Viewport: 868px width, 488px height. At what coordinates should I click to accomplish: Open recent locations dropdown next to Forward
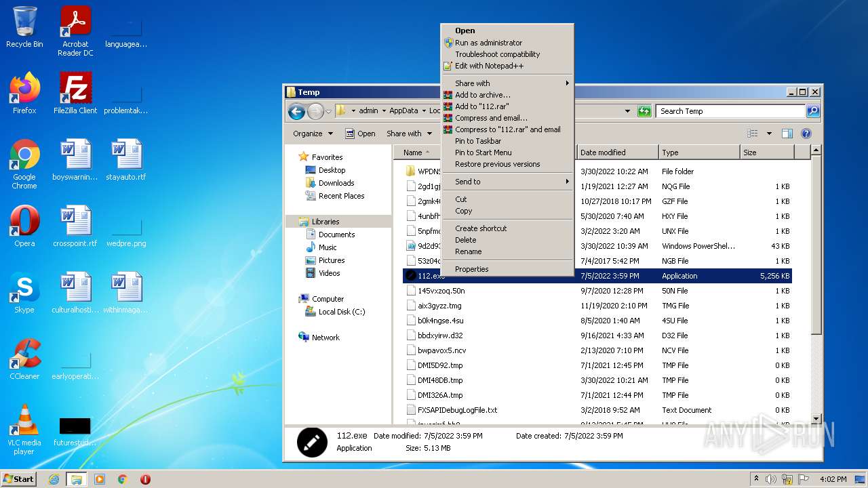(x=328, y=111)
